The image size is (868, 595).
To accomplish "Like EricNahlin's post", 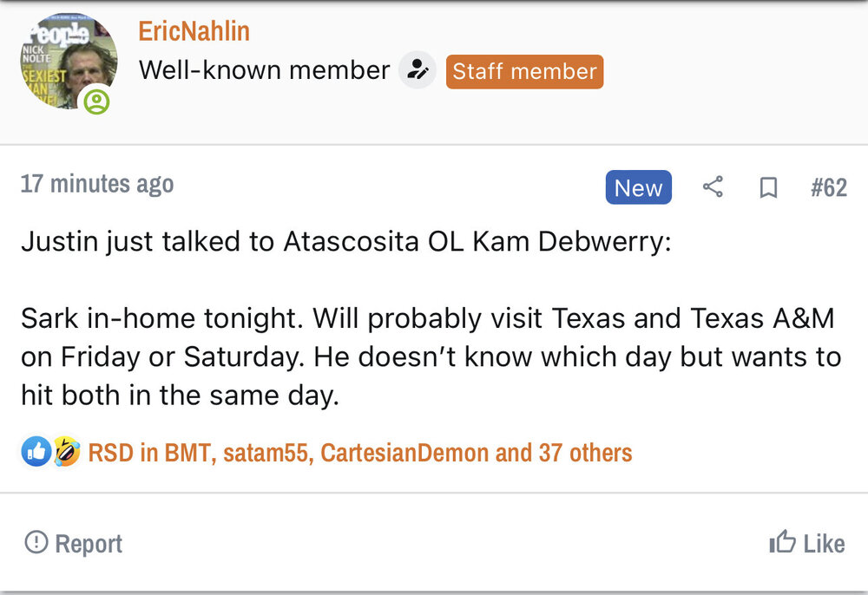I will point(806,544).
